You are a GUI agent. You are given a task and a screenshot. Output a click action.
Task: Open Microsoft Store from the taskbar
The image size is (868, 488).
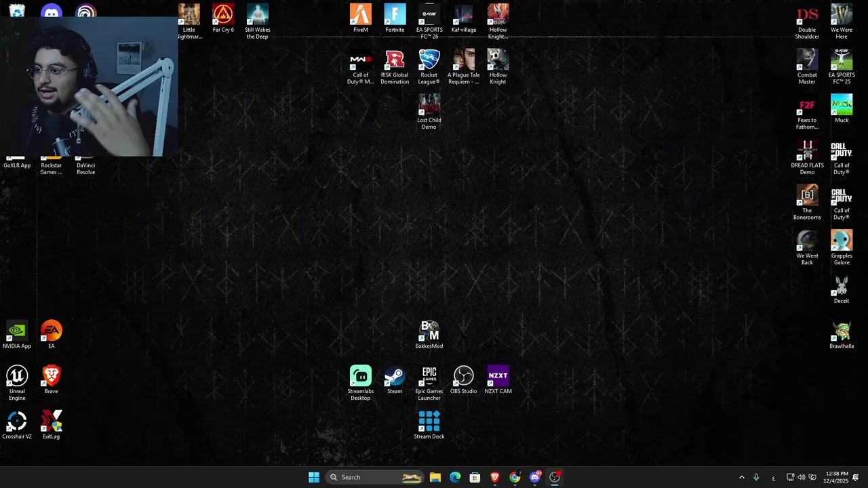[475, 477]
